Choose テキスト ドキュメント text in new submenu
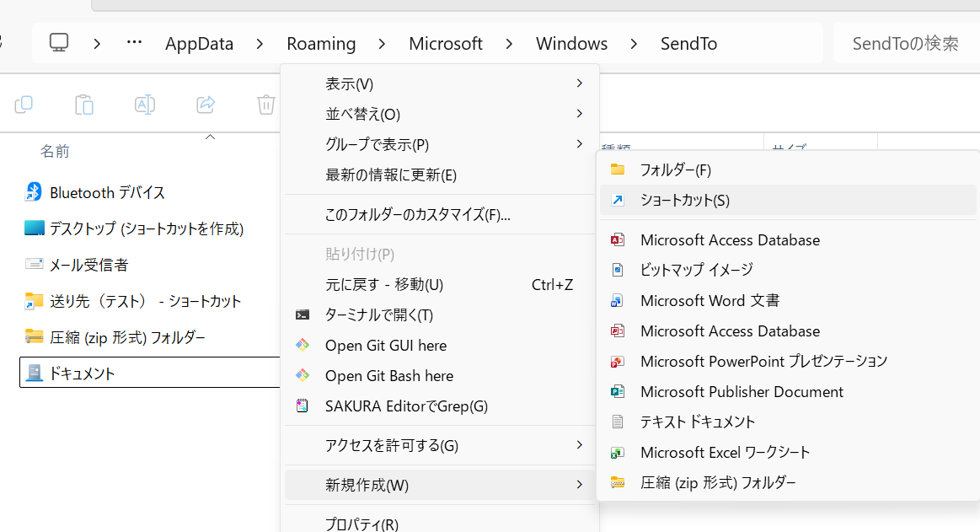 coord(698,422)
